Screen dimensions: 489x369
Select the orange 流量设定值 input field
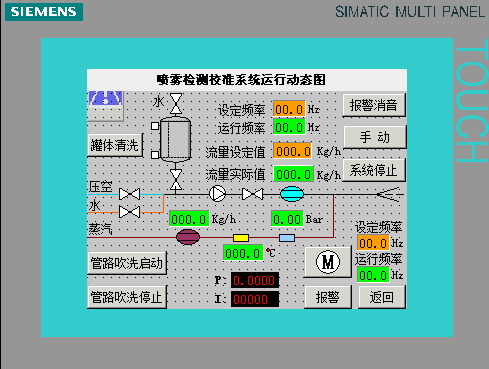click(x=293, y=151)
